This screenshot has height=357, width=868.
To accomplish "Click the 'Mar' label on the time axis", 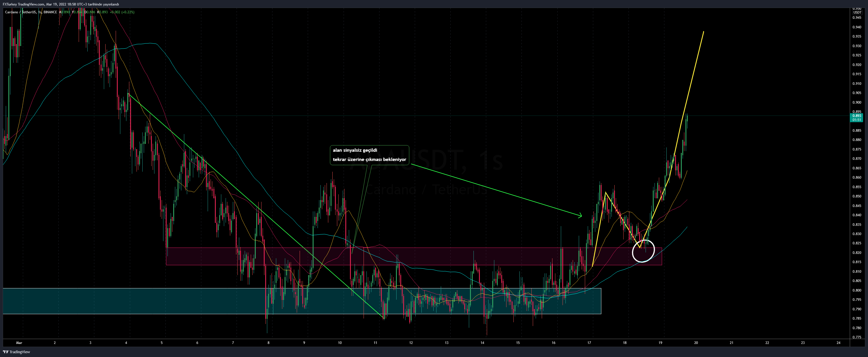I will tap(19, 343).
